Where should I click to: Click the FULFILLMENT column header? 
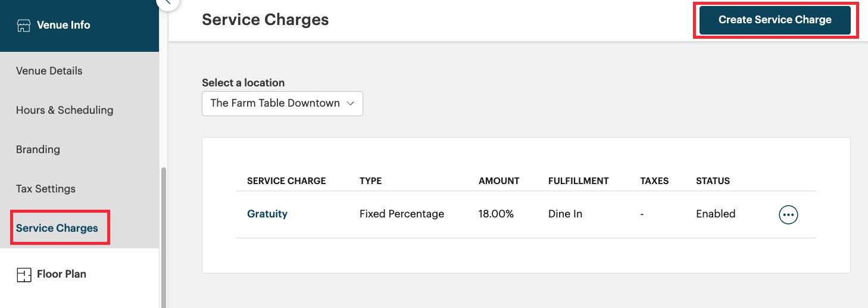tap(579, 181)
